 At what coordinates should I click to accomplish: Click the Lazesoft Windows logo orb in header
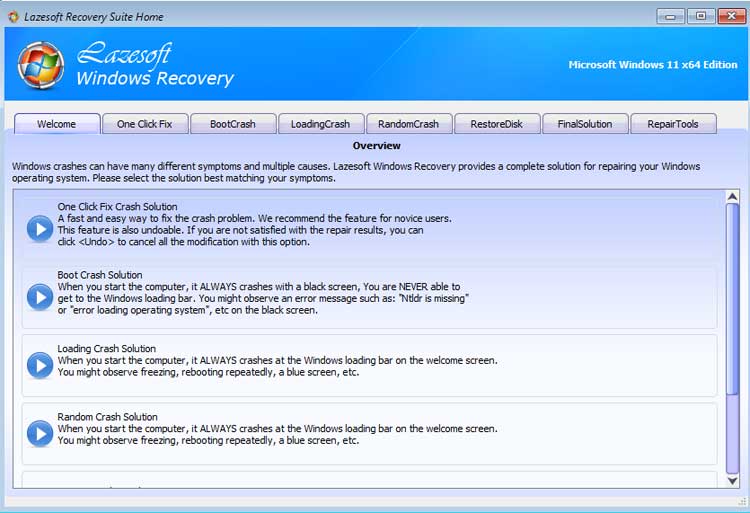point(41,65)
